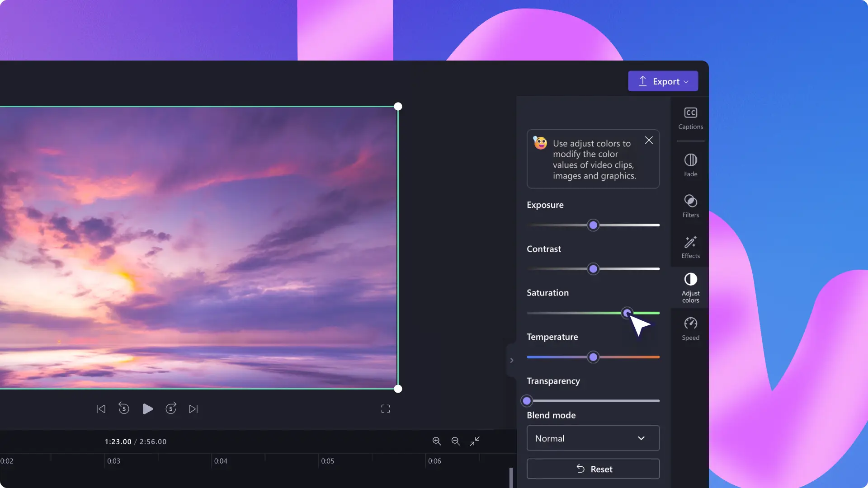
Task: Select Normal in Blend Mode menu
Action: [593, 438]
